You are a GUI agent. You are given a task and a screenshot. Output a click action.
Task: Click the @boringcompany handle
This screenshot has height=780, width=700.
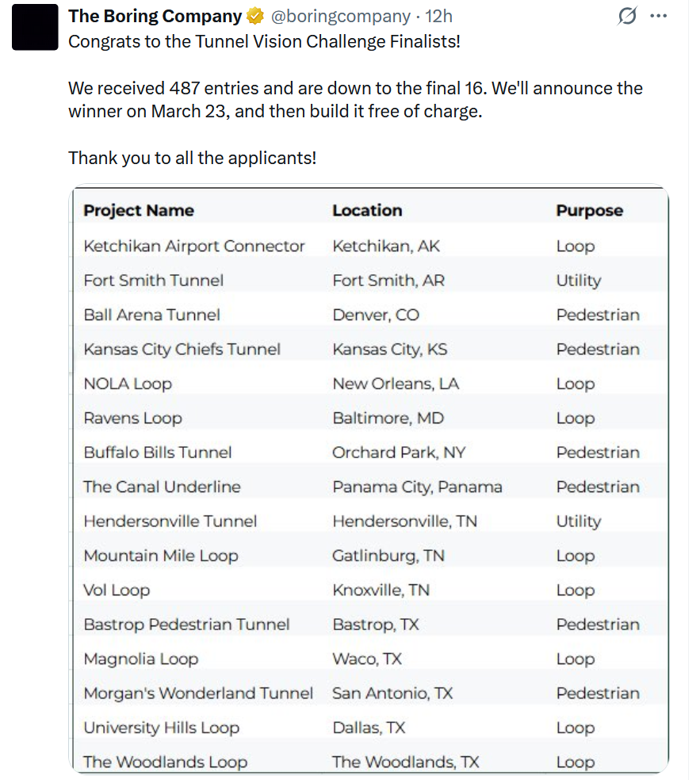[x=341, y=17]
